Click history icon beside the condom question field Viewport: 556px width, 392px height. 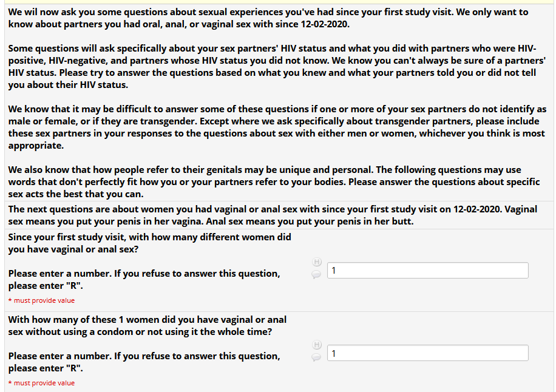pos(316,345)
